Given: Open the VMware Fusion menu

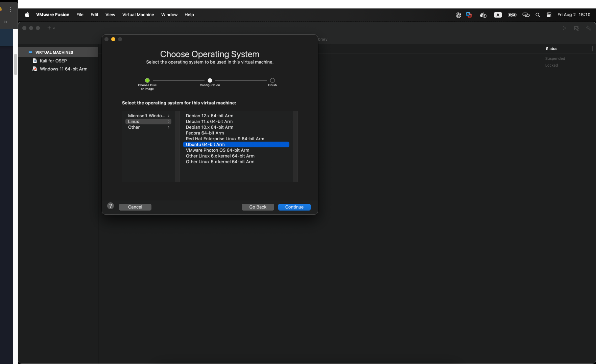Looking at the screenshot, I should click(53, 15).
